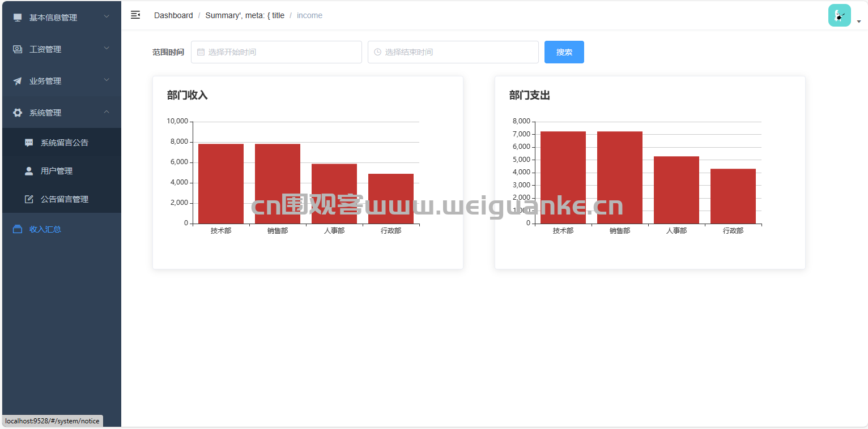This screenshot has width=868, height=429.
Task: Click 行政部 bar in 部门支出 chart
Action: (733, 196)
